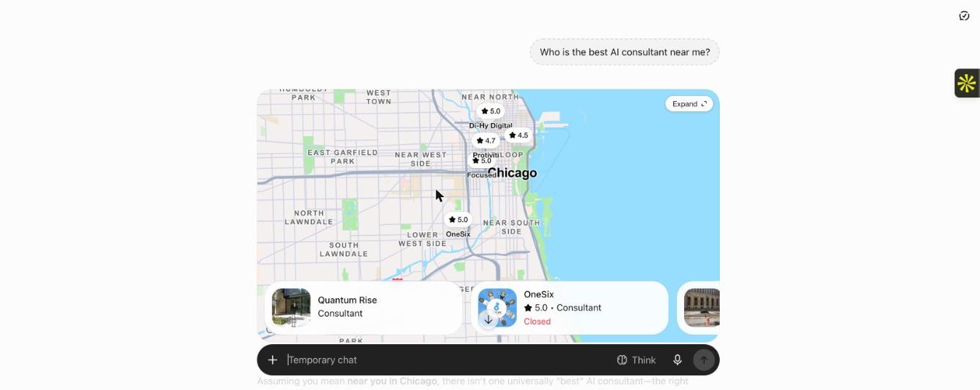Click the 'near you in Chicago' response text
The width and height of the screenshot is (980, 390).
tap(393, 381)
